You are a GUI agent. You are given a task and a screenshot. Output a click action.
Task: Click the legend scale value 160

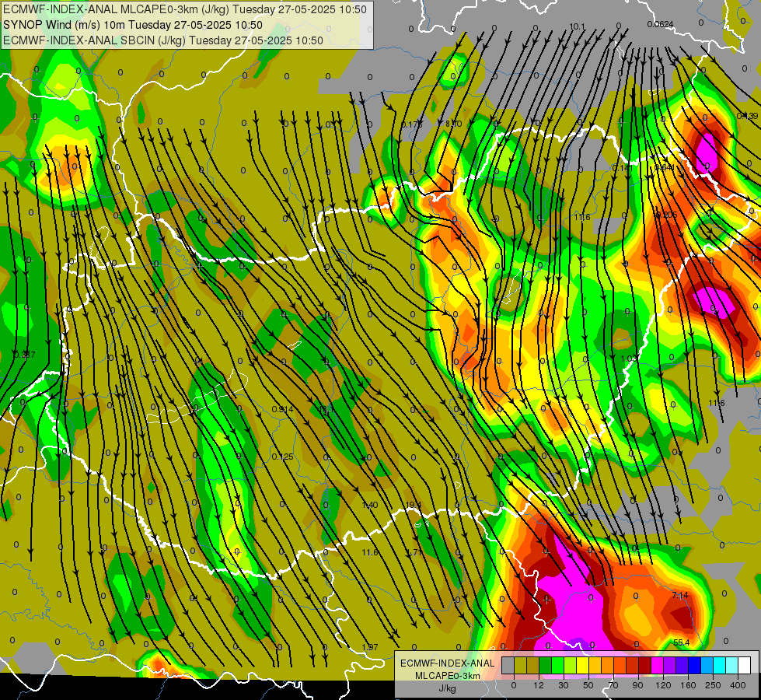click(688, 685)
